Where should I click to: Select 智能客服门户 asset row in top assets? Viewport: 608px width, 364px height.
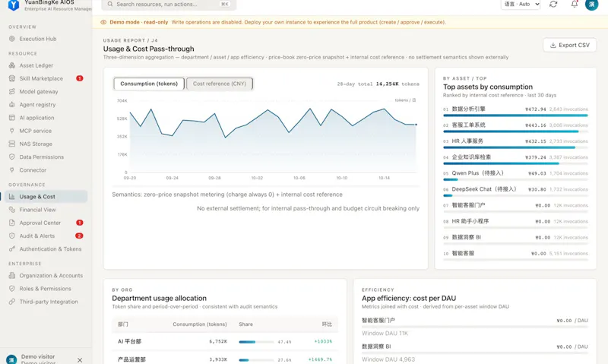tap(515, 207)
